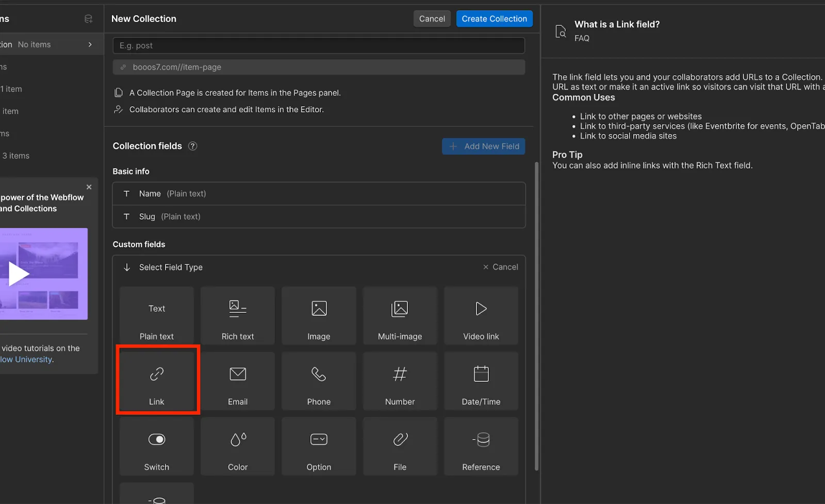Pick the Video link field type
Image resolution: width=825 pixels, height=504 pixels.
[x=481, y=315]
